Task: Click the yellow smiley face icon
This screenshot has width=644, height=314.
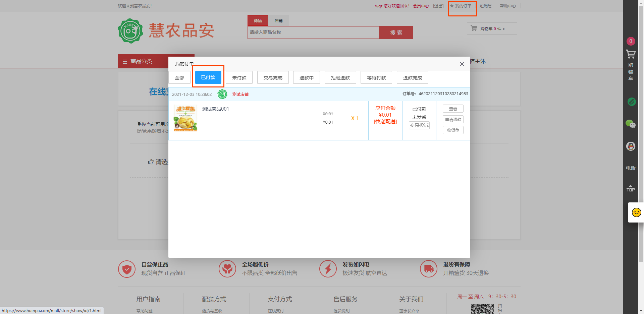Action: coord(636,212)
